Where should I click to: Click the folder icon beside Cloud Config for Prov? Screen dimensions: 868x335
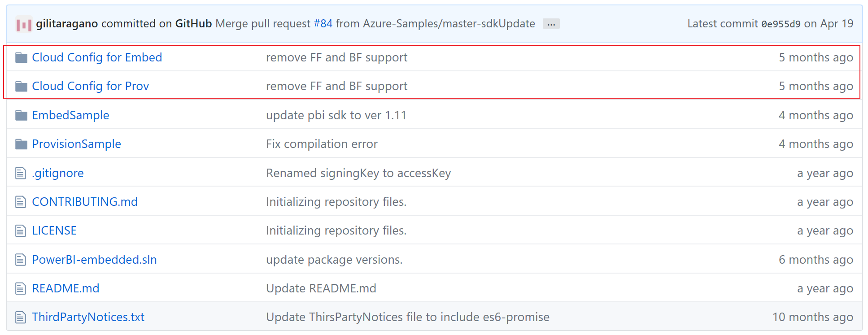coord(21,86)
